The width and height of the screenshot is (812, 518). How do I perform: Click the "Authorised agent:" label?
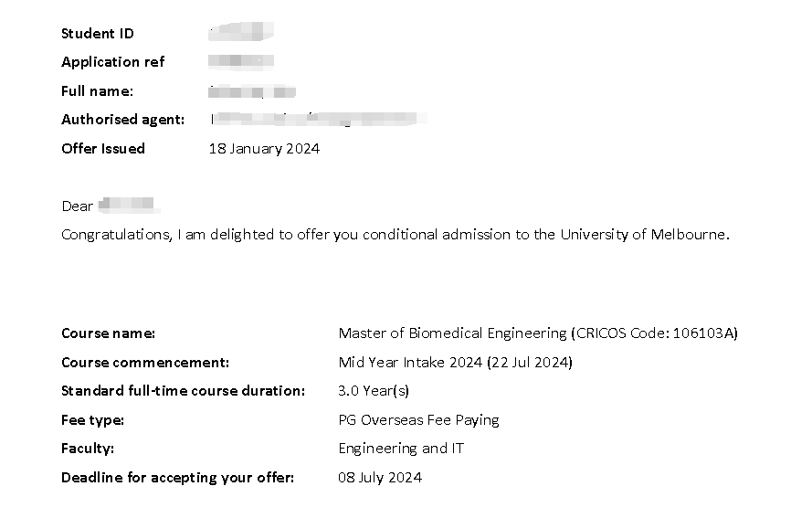[x=122, y=120]
